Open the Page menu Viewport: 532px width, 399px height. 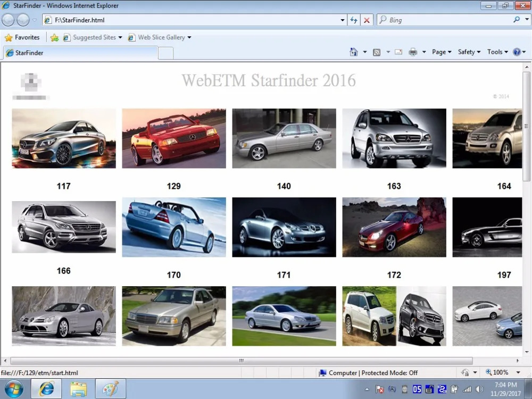click(x=442, y=52)
